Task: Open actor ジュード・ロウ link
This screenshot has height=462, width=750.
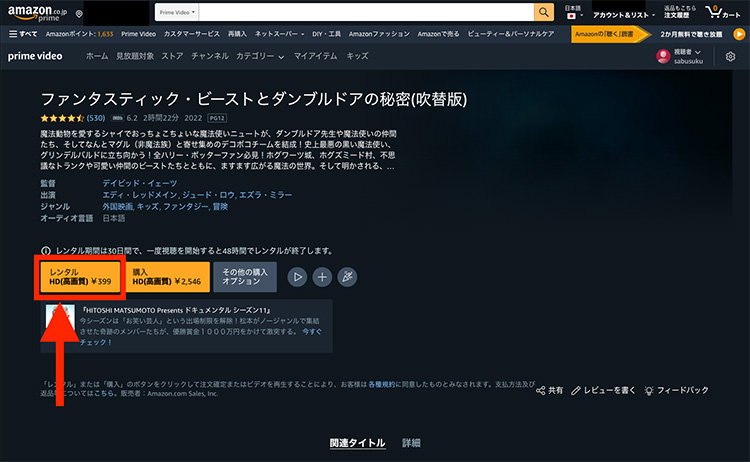Action: pos(209,195)
